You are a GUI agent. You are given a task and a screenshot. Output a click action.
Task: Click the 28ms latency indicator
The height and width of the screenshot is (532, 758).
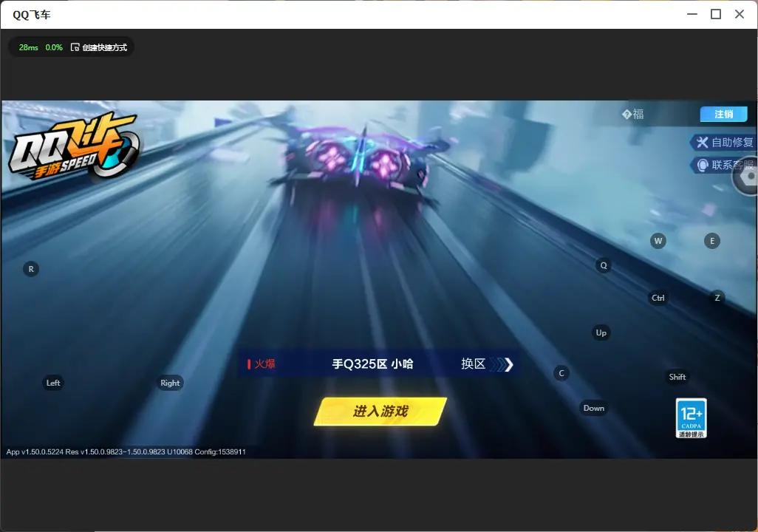[29, 47]
